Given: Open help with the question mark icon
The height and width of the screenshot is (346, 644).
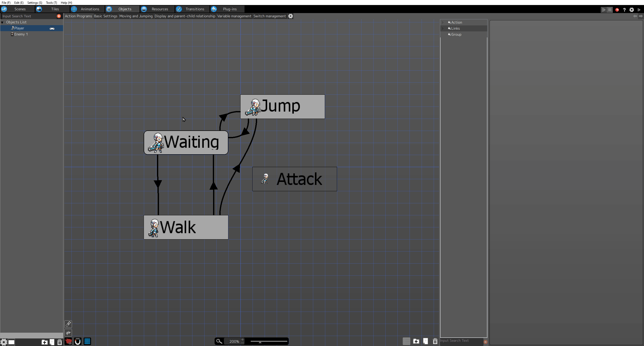Looking at the screenshot, I should point(624,10).
